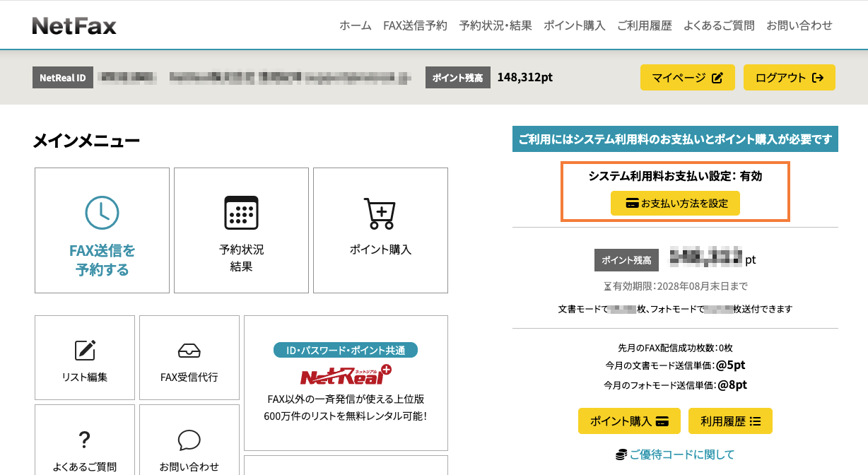Click the 600万件のリストを無料レンタル可能! text
The image size is (868, 475).
(x=346, y=416)
